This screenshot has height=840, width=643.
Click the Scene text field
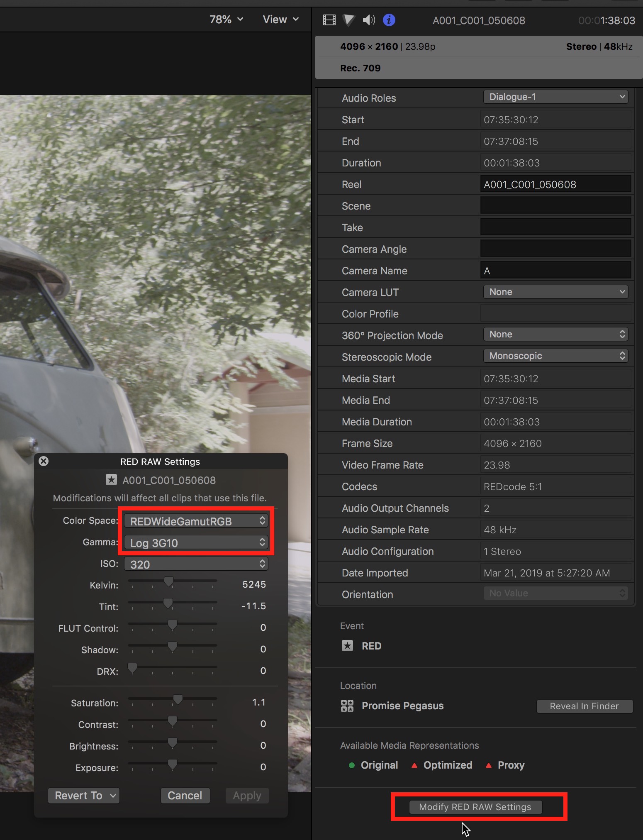pos(555,205)
